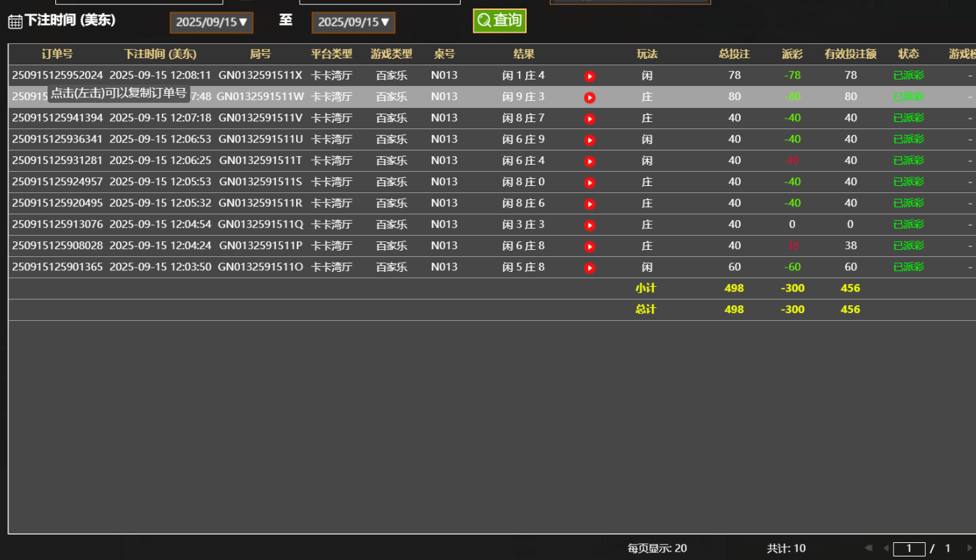Click the 状态 column header
Viewport: 976px width, 560px height.
click(x=909, y=54)
